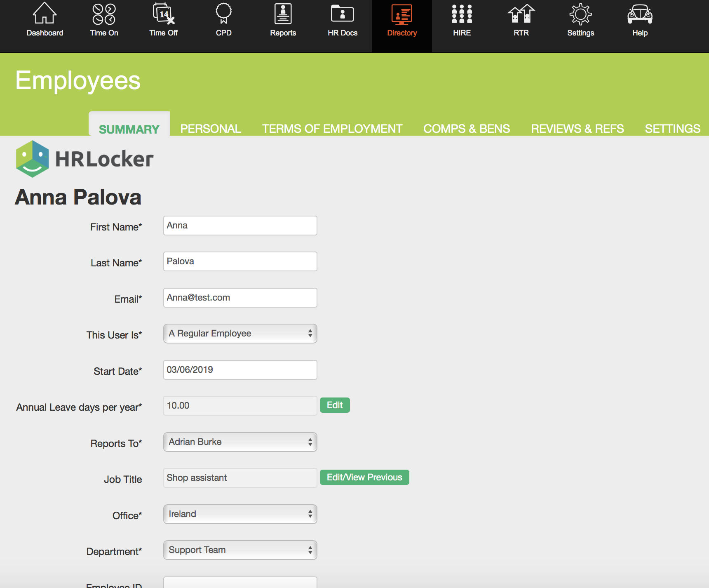Click Edit next to Annual Leave days
Image resolution: width=709 pixels, height=588 pixels.
click(335, 405)
